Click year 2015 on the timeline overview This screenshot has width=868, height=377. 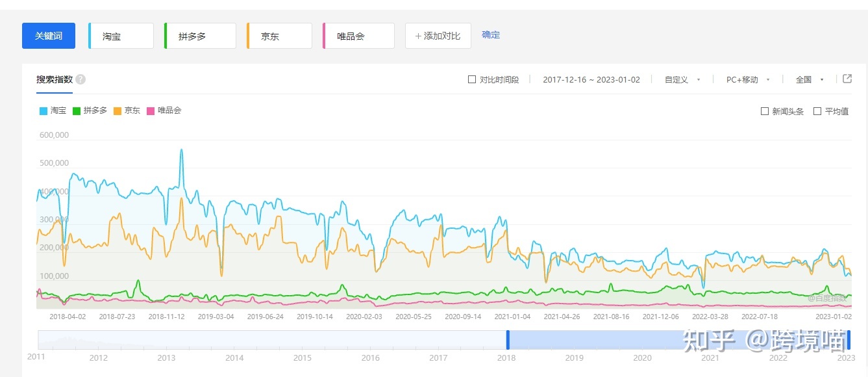click(x=302, y=357)
